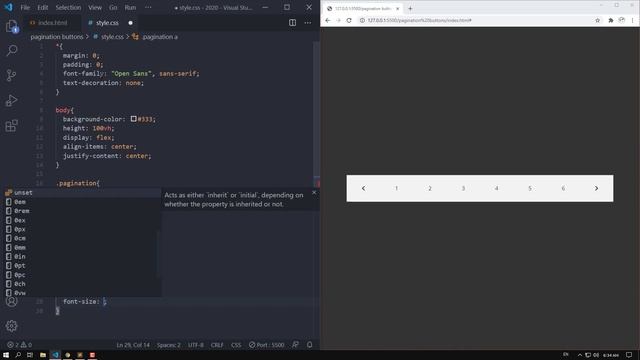This screenshot has width=640, height=360.
Task: Click the #333 color swatch in body rule
Action: tap(133, 119)
